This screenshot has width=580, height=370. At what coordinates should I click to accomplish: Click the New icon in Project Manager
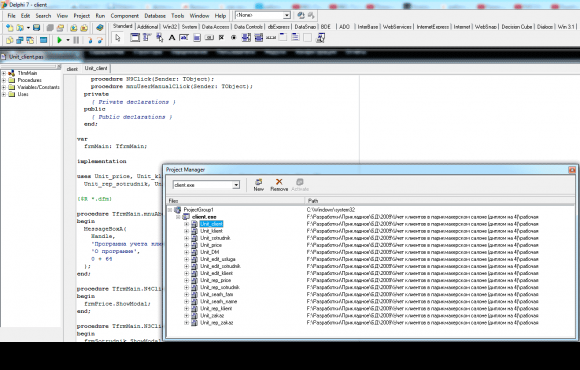pyautogui.click(x=259, y=184)
